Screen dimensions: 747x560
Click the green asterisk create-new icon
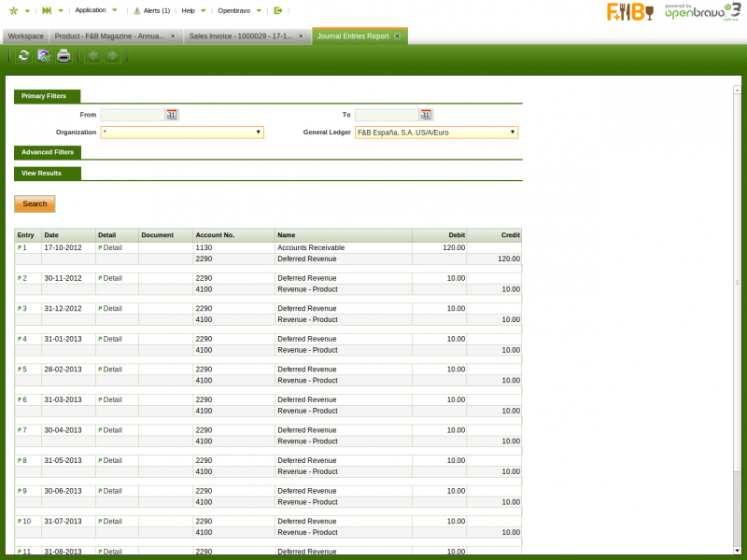point(13,10)
